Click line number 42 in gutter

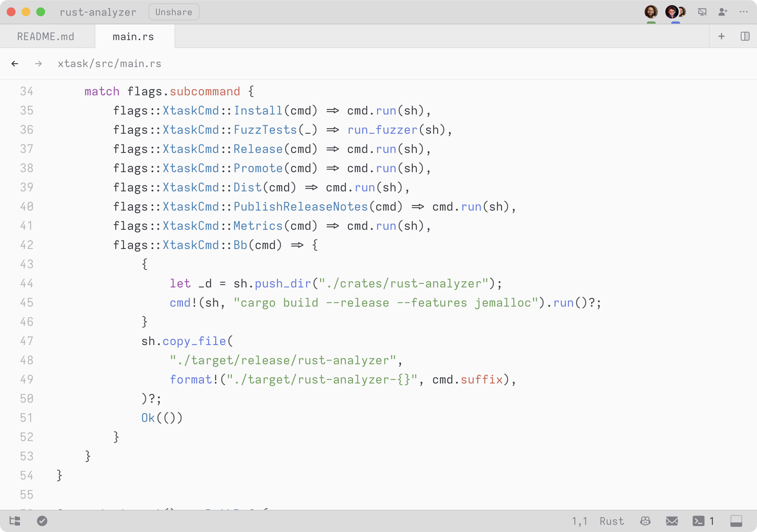27,245
